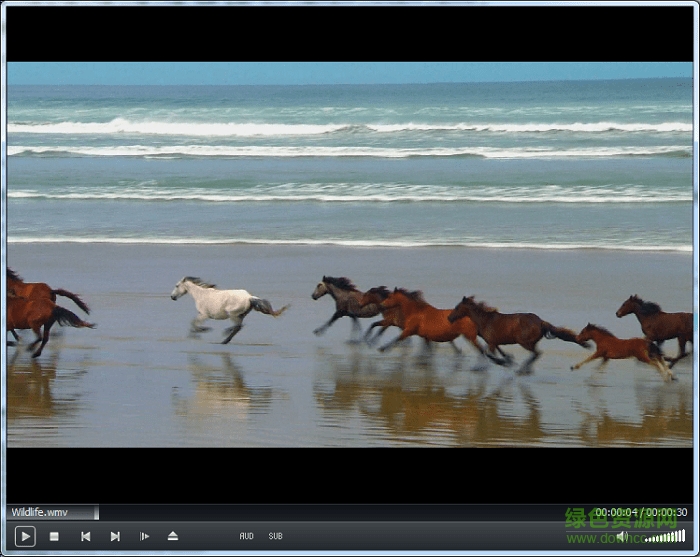Step forward one frame

click(x=144, y=537)
